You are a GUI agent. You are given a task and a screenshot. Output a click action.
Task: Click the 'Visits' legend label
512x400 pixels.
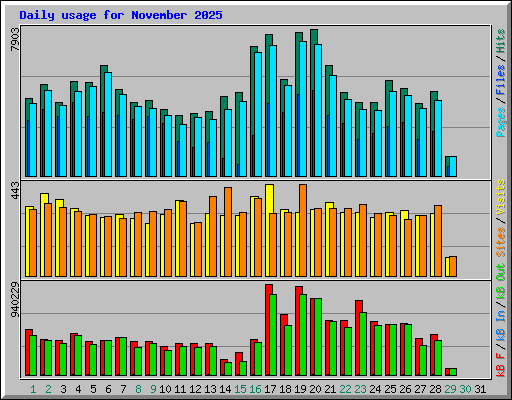pos(500,197)
